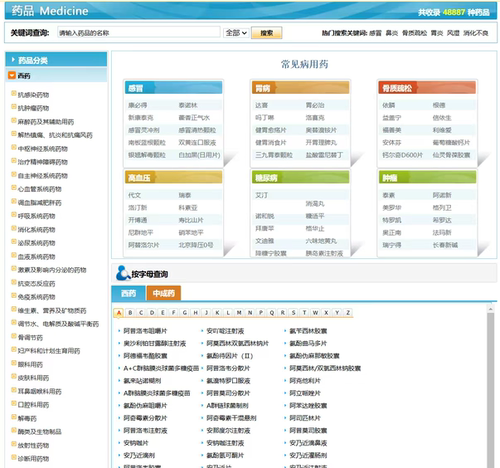Select letter W in alphabet index
Screen dimensions: 500x468
pyautogui.click(x=315, y=313)
